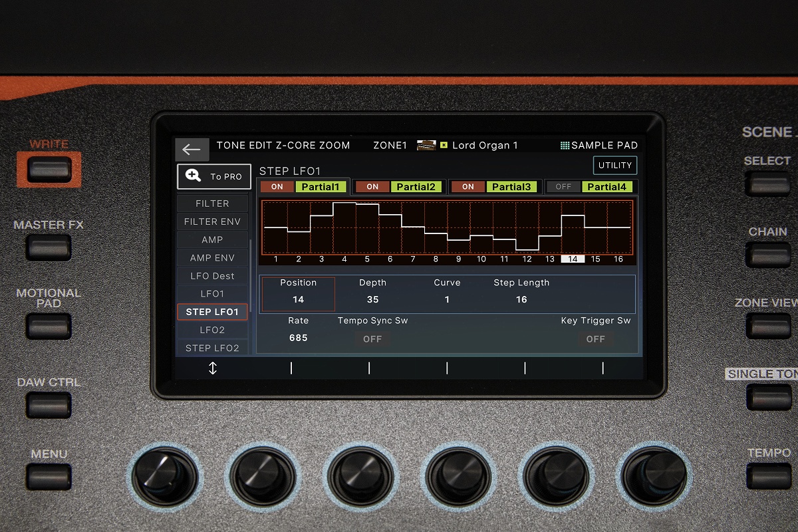Push the SINGLE TONE hardware button
Screen dimensions: 798x532
pyautogui.click(x=768, y=396)
